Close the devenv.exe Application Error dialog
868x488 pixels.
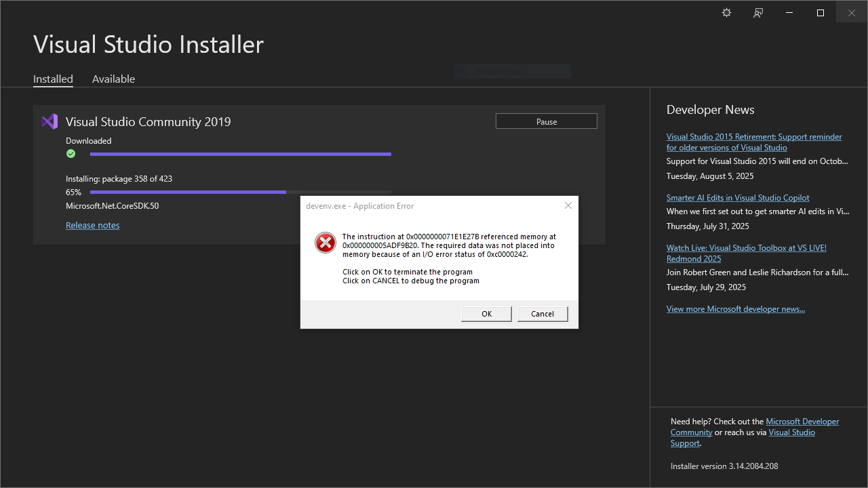click(x=568, y=205)
